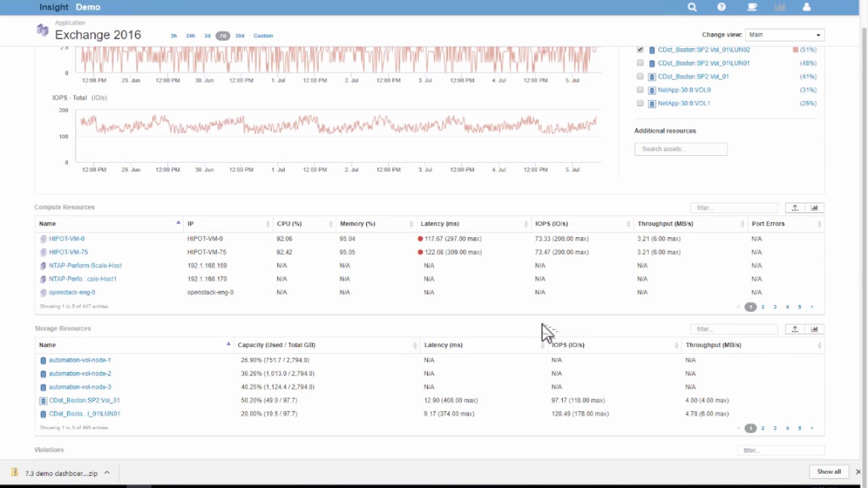Select the Custom time range
This screenshot has width=868, height=488.
(263, 36)
